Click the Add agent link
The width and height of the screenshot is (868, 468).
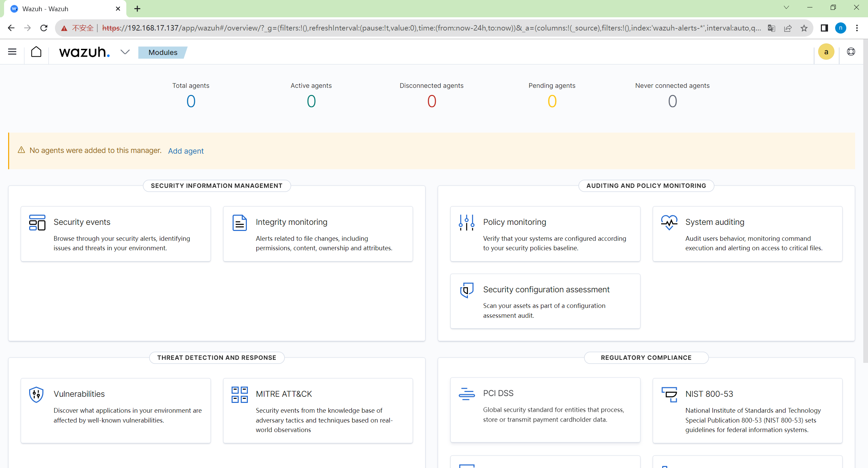[x=186, y=151]
